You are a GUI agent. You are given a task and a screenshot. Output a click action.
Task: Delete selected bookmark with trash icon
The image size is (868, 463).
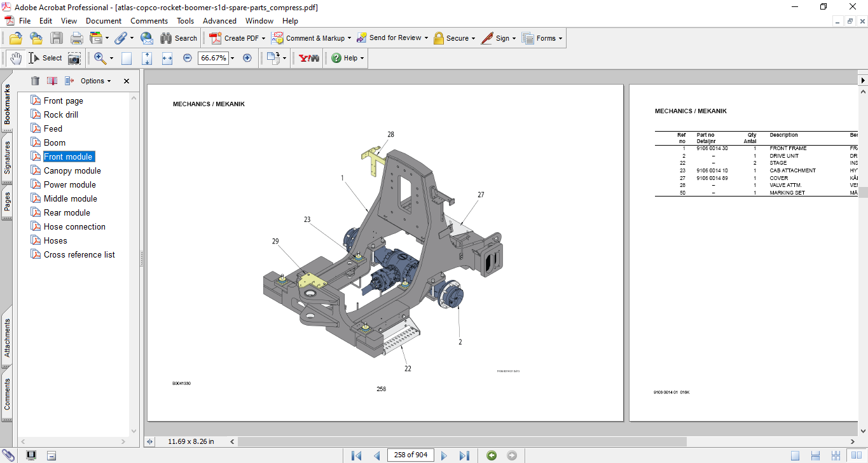tap(35, 81)
